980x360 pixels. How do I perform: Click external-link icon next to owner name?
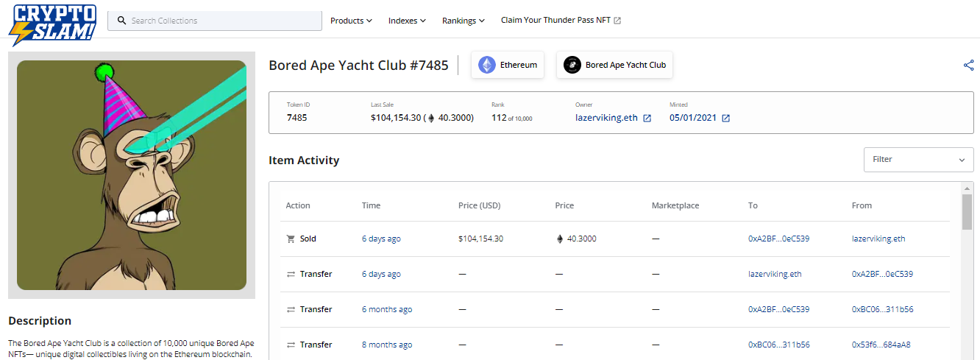coord(647,119)
